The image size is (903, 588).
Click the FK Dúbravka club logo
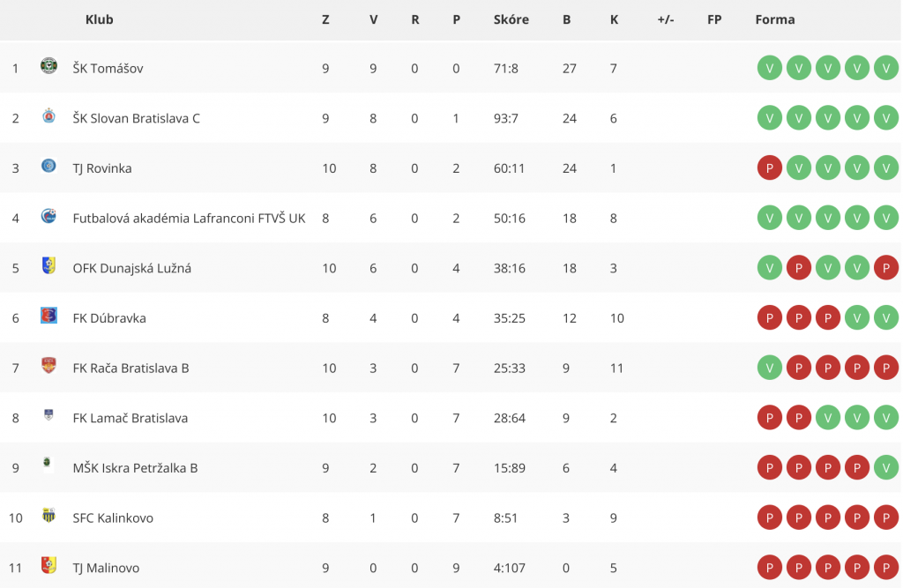[49, 316]
